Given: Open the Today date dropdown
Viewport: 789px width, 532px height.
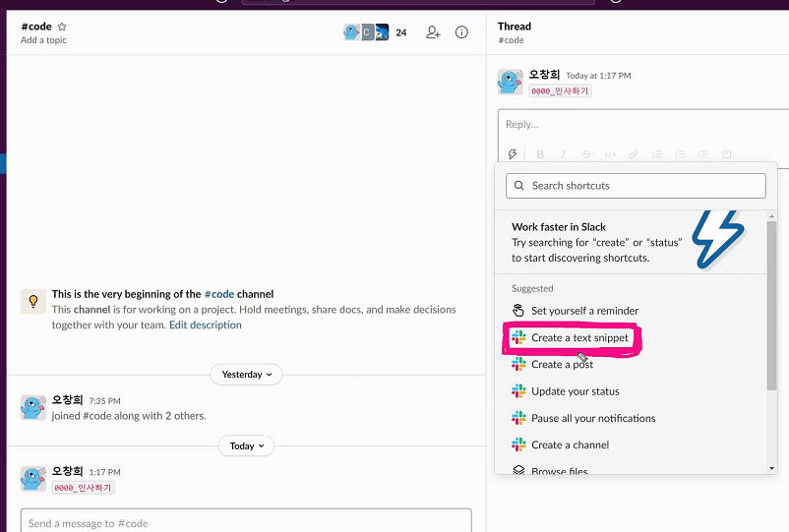Looking at the screenshot, I should [246, 446].
